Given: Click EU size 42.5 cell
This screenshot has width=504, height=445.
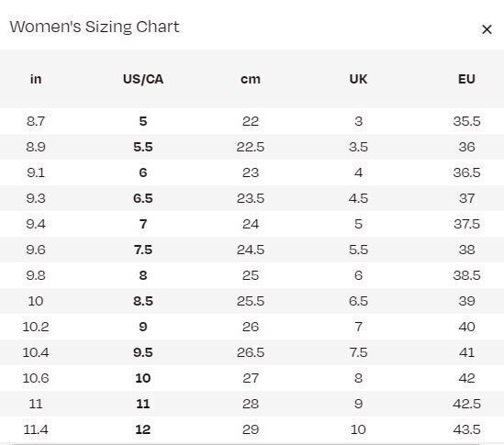Looking at the screenshot, I should point(466,404).
